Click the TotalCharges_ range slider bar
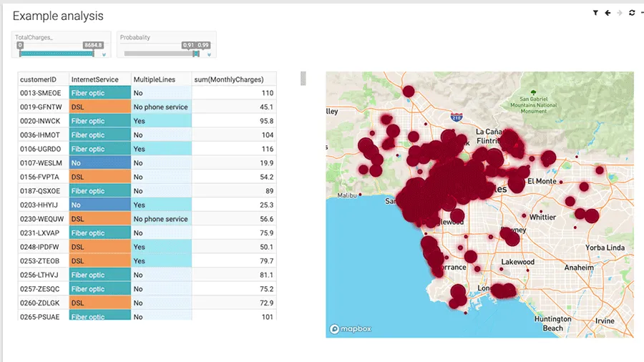The image size is (644, 362). pos(61,53)
